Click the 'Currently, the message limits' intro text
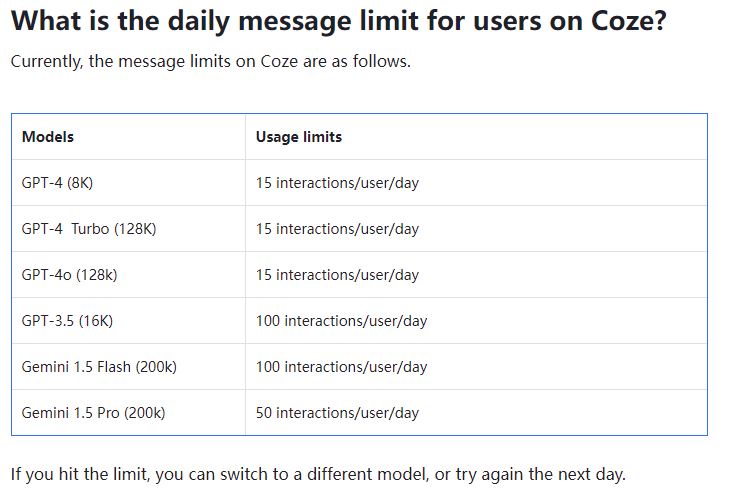 point(211,61)
